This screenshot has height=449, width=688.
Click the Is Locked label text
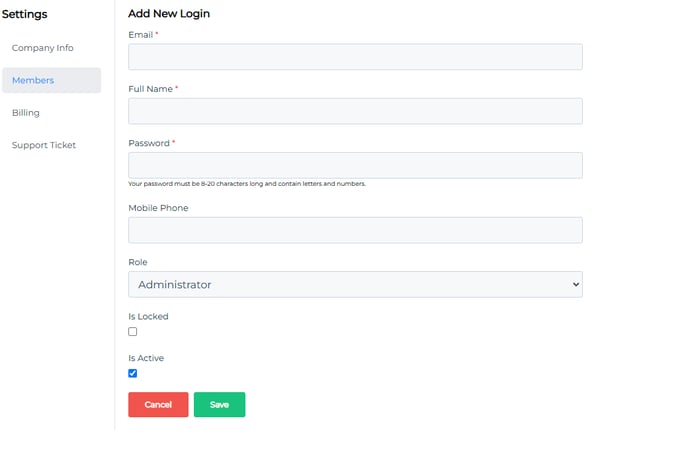tap(148, 316)
